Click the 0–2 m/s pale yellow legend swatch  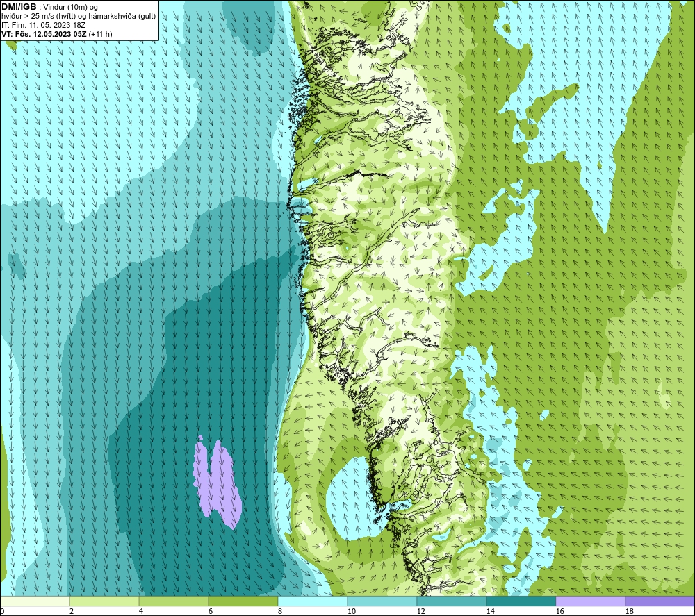click(35, 601)
